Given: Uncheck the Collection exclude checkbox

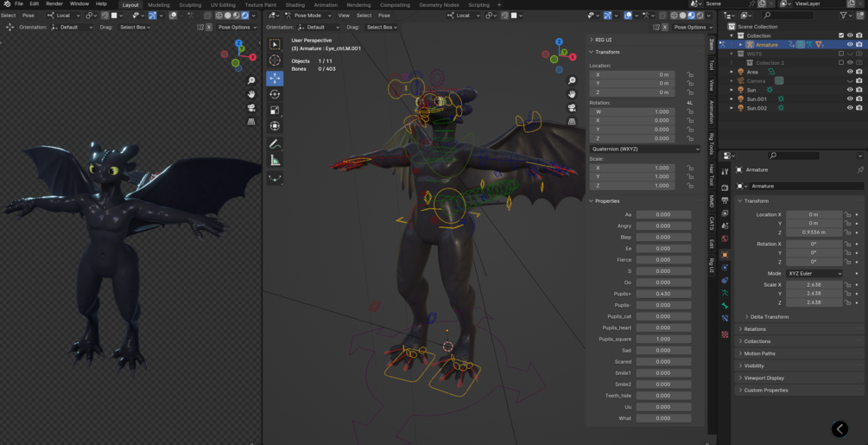Looking at the screenshot, I should pyautogui.click(x=841, y=35).
